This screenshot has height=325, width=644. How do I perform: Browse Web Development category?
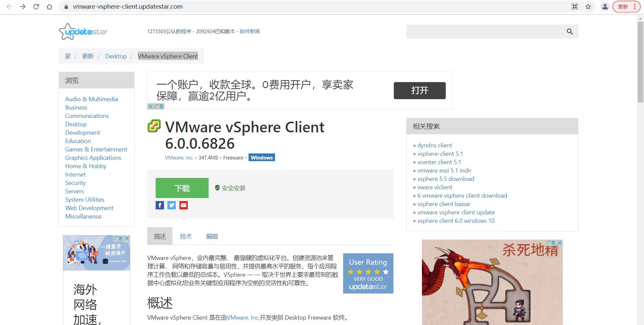coord(89,208)
